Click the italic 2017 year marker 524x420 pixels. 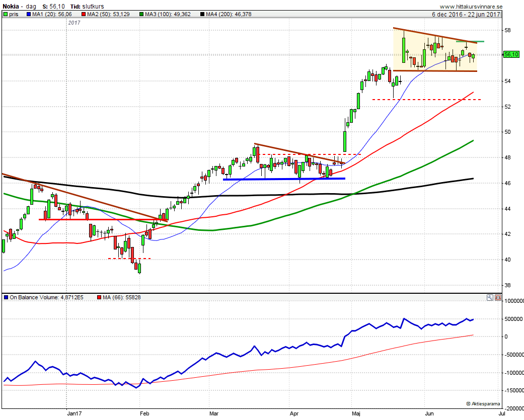[74, 23]
